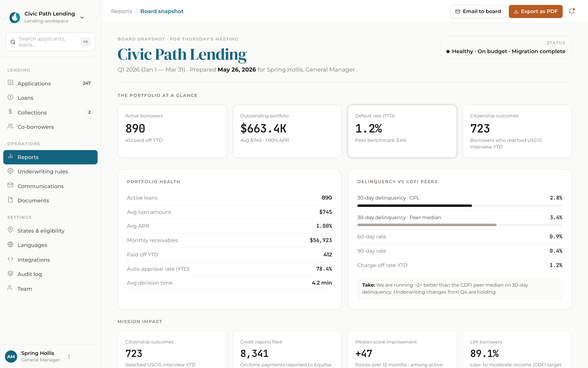Click the Credit reports filed card
Viewport: 588px width, 368px height.
coord(287,350)
